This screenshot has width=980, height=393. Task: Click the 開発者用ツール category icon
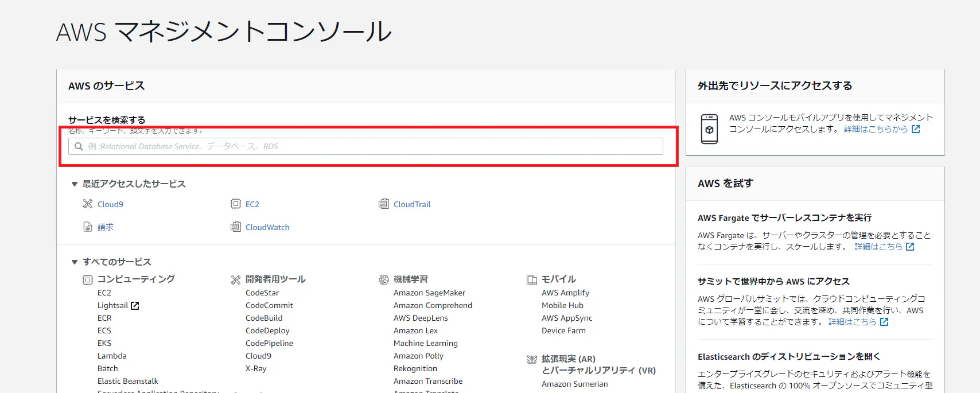click(x=236, y=280)
